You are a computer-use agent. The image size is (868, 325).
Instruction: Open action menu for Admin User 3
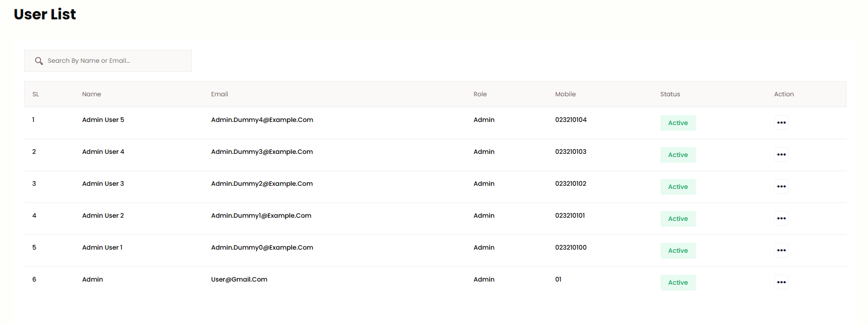(x=781, y=186)
